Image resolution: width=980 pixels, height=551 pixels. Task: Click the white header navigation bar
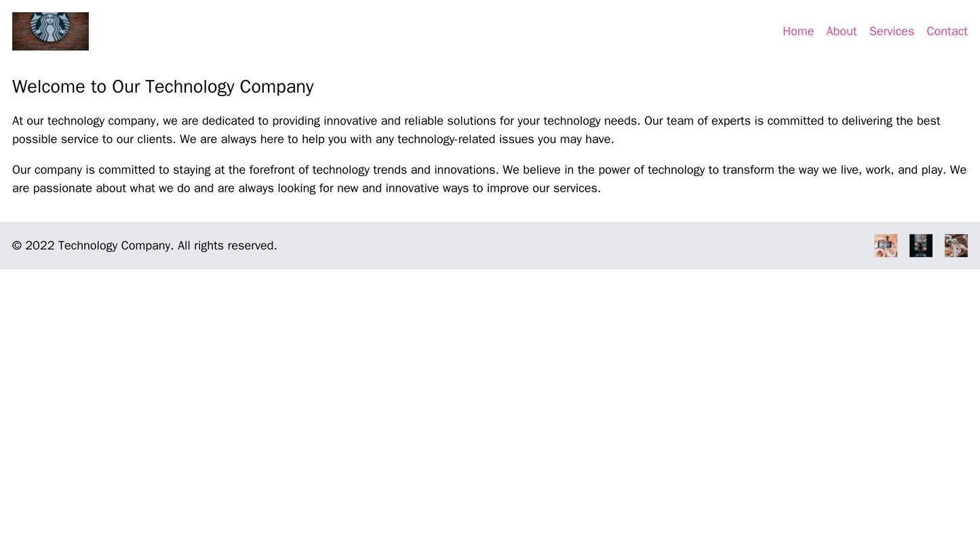tap(475, 30)
